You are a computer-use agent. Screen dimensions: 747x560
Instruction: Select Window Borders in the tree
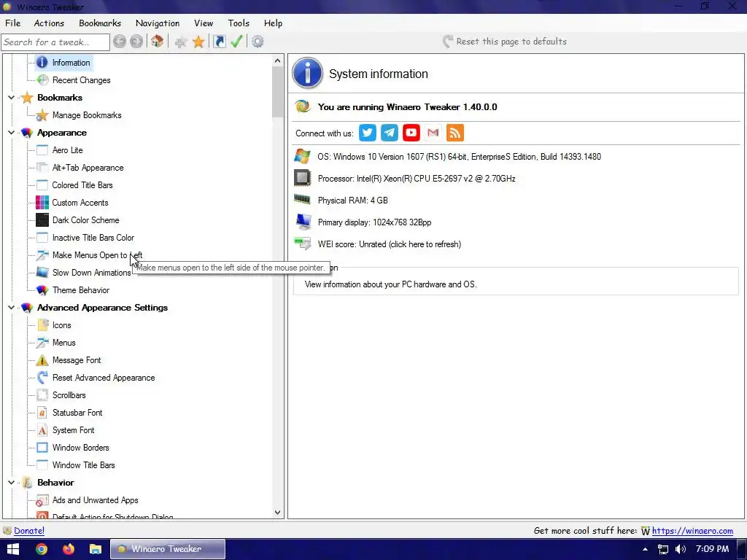pos(80,448)
